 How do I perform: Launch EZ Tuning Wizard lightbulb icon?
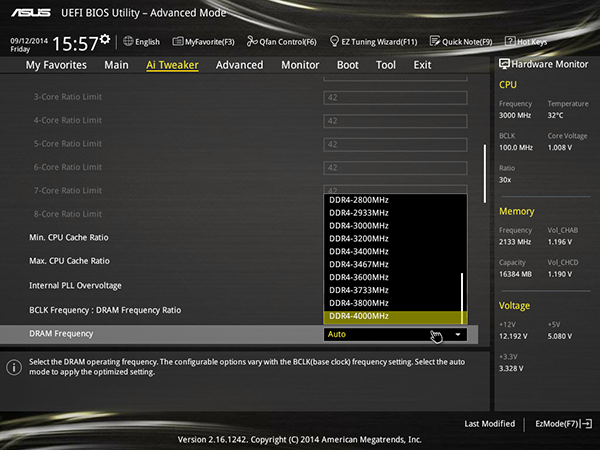(334, 41)
